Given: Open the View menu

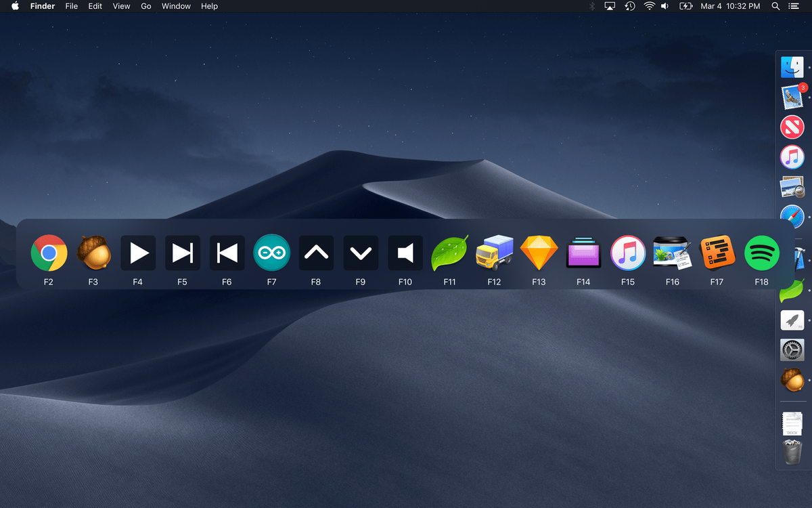Looking at the screenshot, I should (122, 6).
